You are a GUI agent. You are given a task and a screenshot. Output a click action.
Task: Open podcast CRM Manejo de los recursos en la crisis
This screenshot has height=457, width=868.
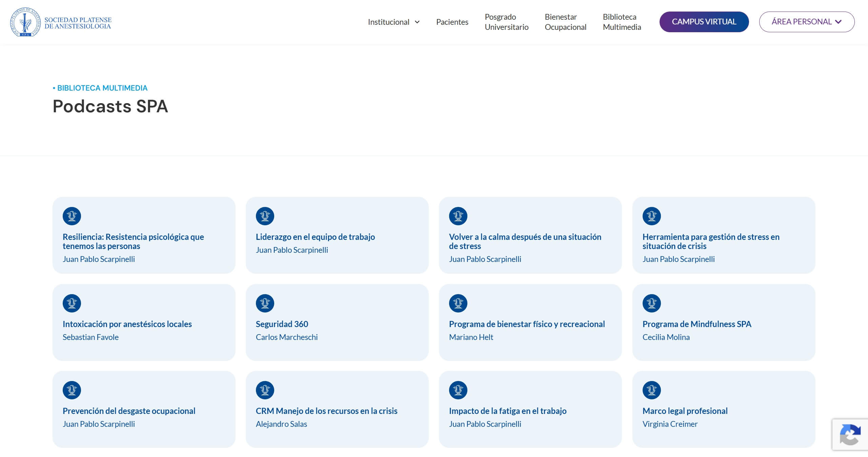(337, 409)
